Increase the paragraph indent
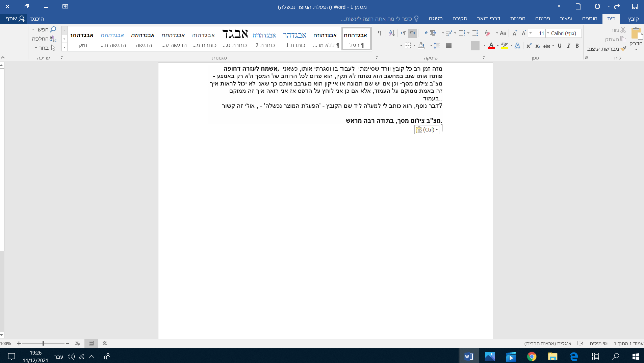Viewport: 644px width, 363px height. pos(424,33)
